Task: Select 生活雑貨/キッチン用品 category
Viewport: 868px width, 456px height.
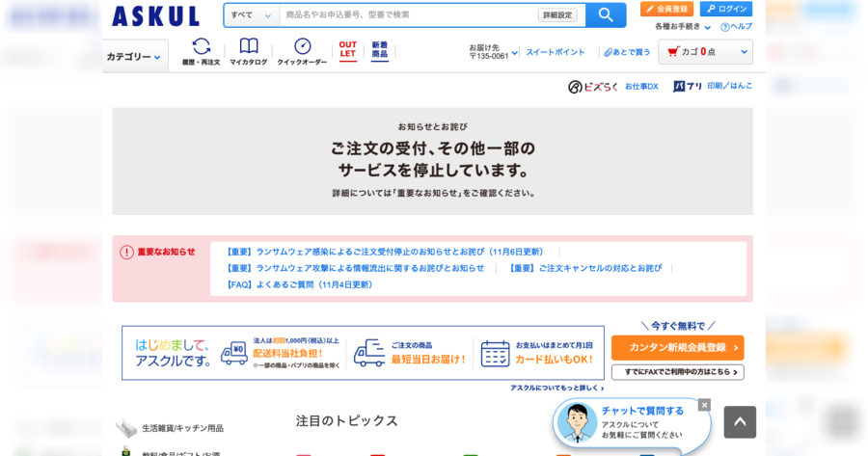Action: click(182, 428)
